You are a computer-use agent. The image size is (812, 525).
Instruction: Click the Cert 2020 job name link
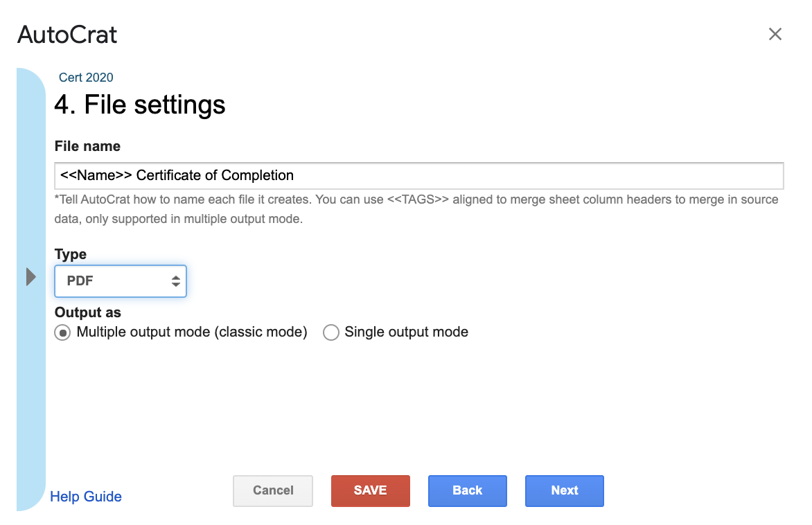[86, 78]
